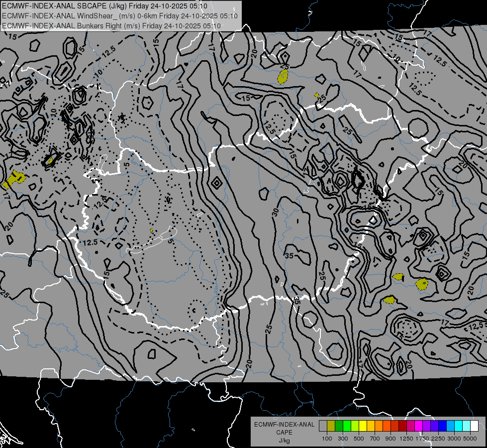Click the WindShear 0-6km title line
Viewport: 487px width, 448px height.
[120, 16]
